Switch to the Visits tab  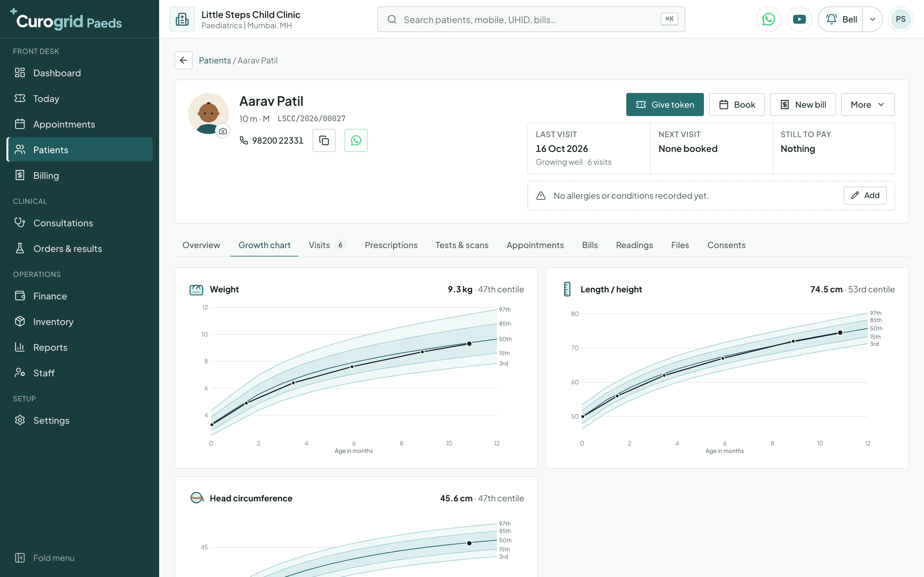pyautogui.click(x=327, y=245)
